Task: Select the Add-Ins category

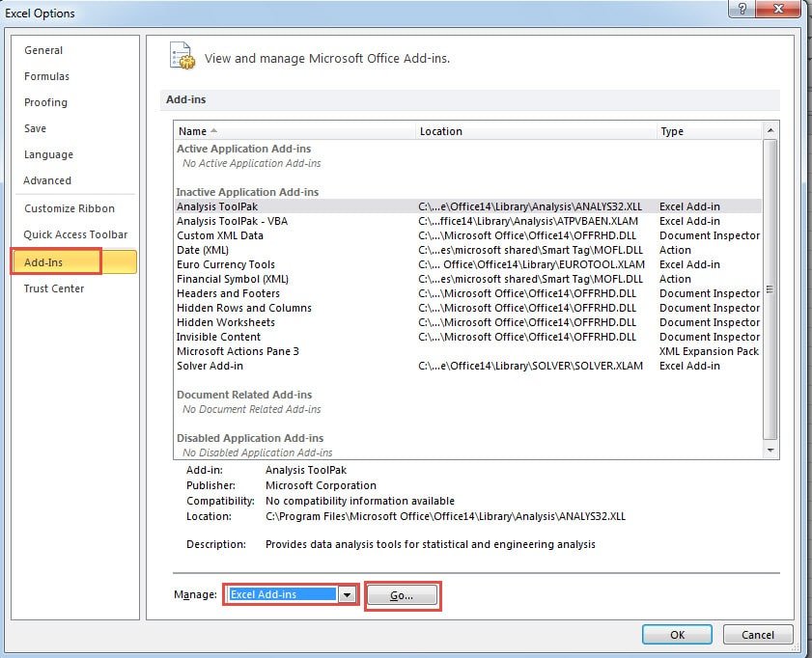Action: point(73,261)
